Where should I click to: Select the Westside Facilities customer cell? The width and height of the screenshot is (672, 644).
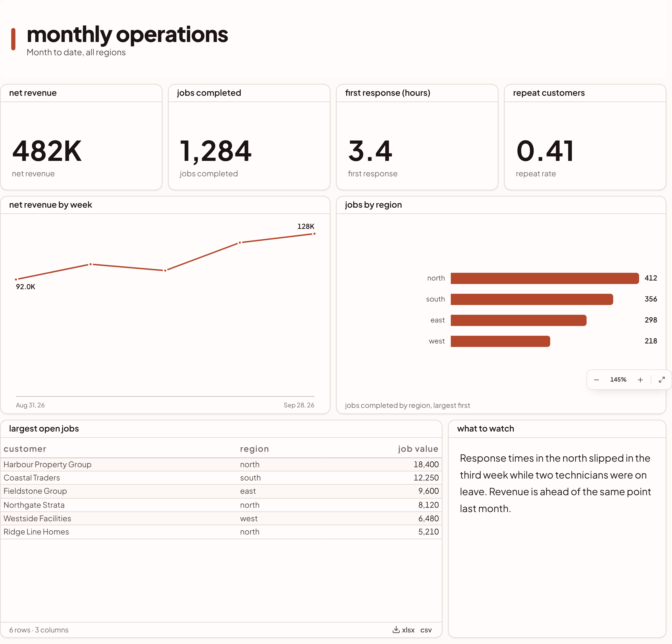click(37, 518)
